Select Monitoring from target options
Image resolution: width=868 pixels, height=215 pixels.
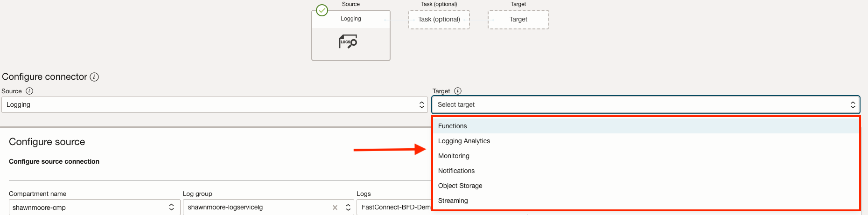coord(454,156)
